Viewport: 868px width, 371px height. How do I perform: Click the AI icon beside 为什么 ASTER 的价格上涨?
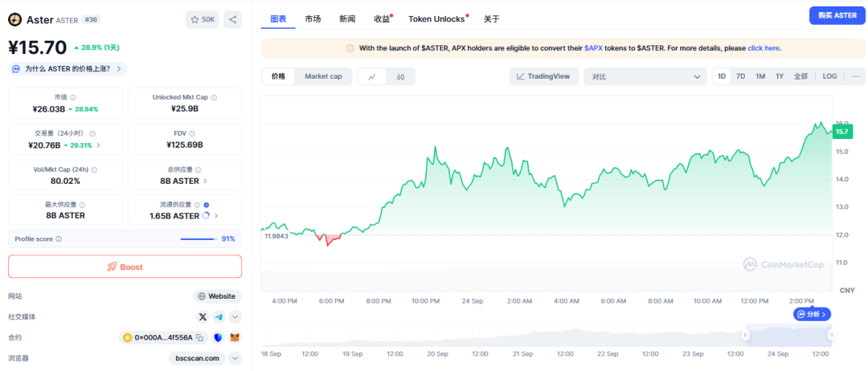coord(17,69)
